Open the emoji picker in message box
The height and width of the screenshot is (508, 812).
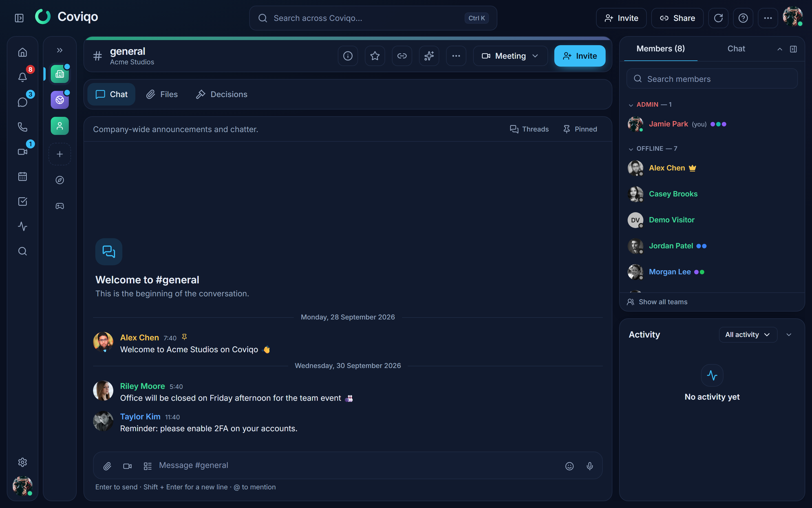[x=570, y=466]
